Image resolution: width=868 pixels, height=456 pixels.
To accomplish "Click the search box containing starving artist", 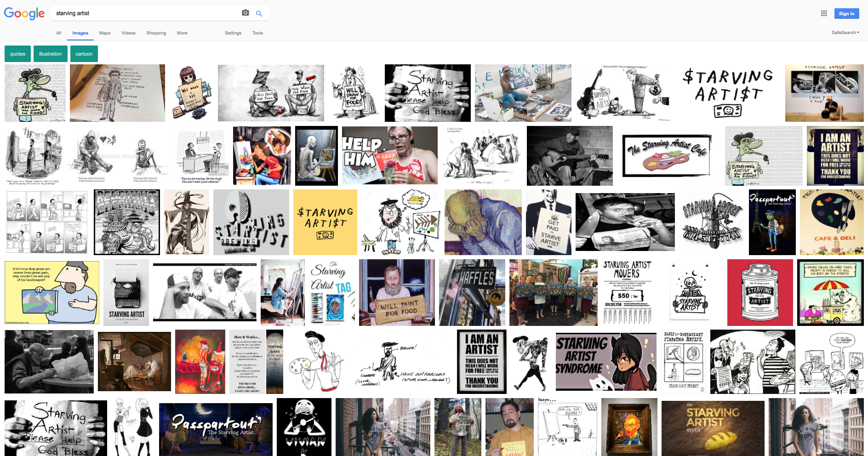I will 145,13.
